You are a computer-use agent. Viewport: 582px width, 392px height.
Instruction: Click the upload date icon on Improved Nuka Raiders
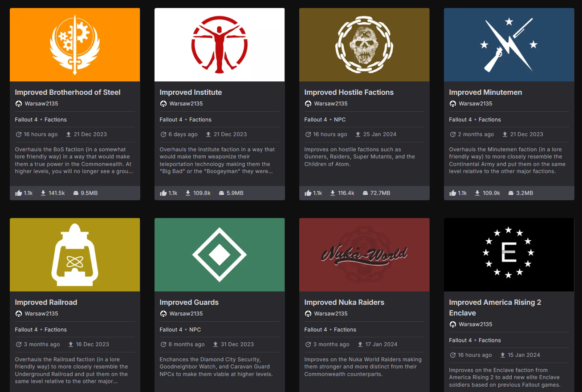click(x=360, y=344)
